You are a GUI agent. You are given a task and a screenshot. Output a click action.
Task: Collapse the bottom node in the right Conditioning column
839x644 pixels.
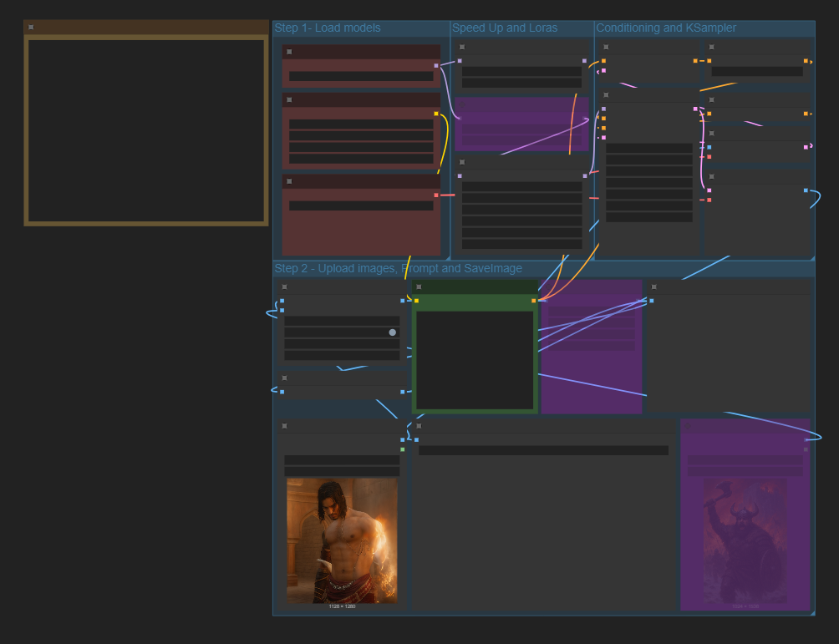(x=712, y=176)
